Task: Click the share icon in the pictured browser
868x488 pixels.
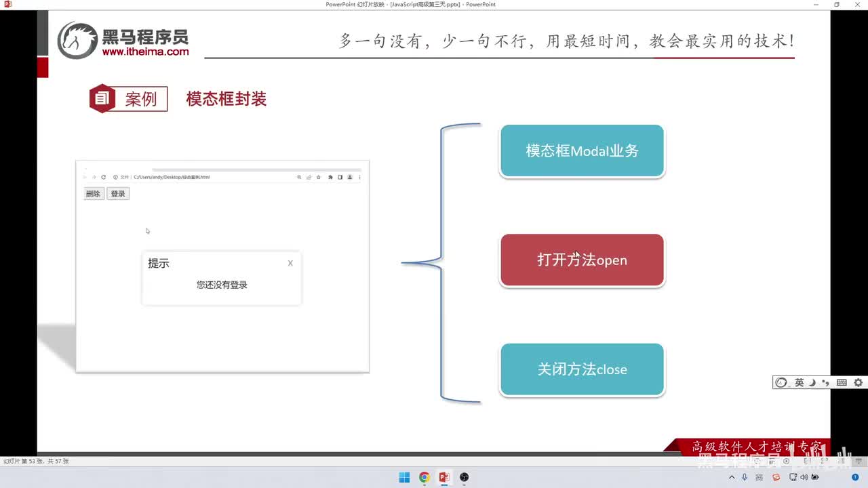Action: [x=309, y=177]
